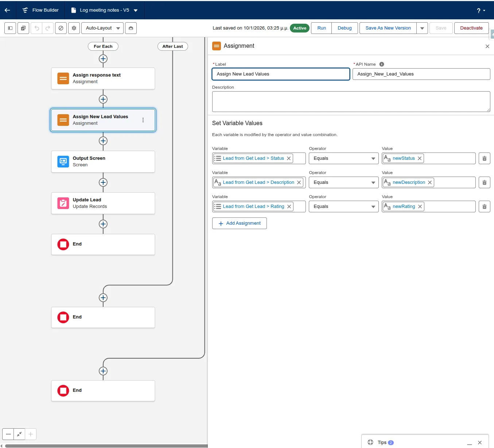Click the plus connector above Assign response text
Screen dimensions: 494x448
103,59
